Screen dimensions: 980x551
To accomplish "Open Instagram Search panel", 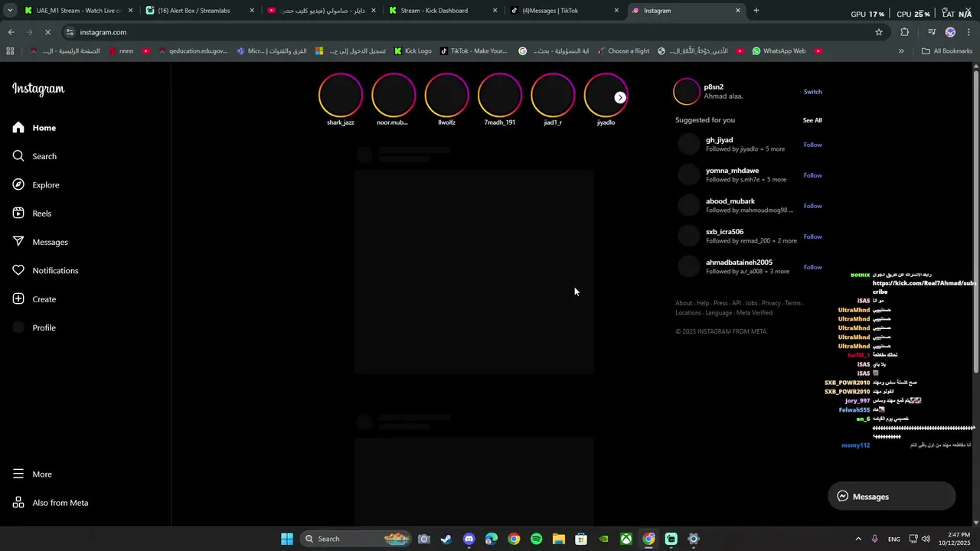I will point(34,156).
